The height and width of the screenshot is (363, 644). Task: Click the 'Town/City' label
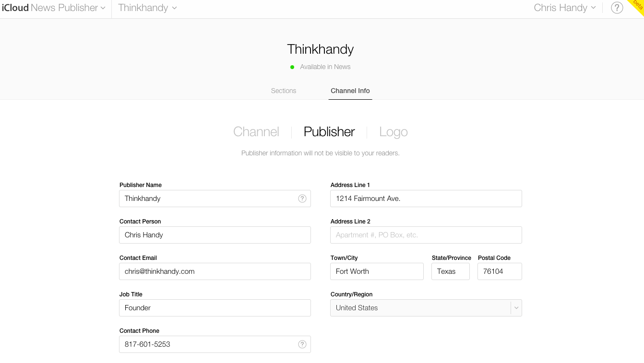tap(344, 258)
